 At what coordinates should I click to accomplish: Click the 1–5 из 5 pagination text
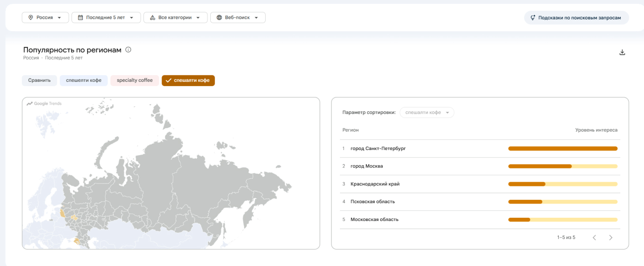tap(566, 238)
